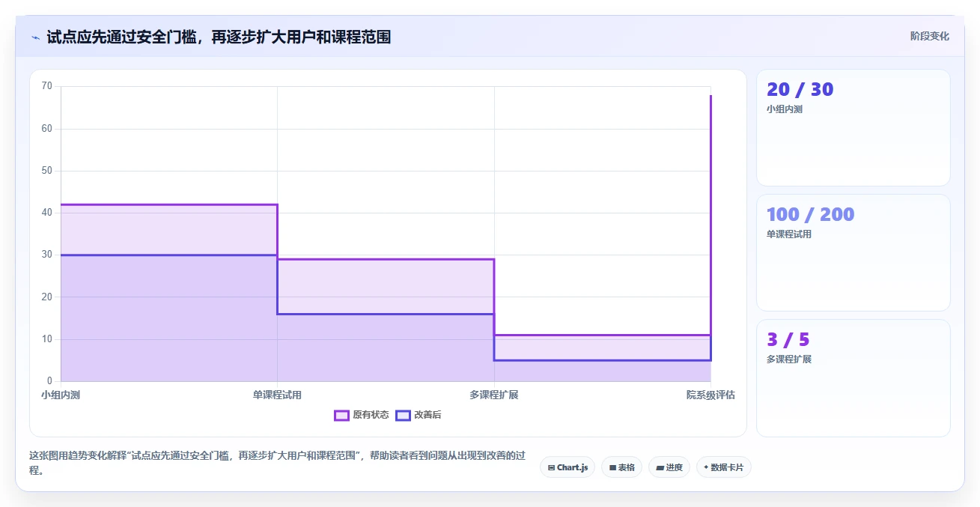Screen dimensions: 980x507
Task: Click the 改善后 blue legend swatch
Action: (x=403, y=415)
